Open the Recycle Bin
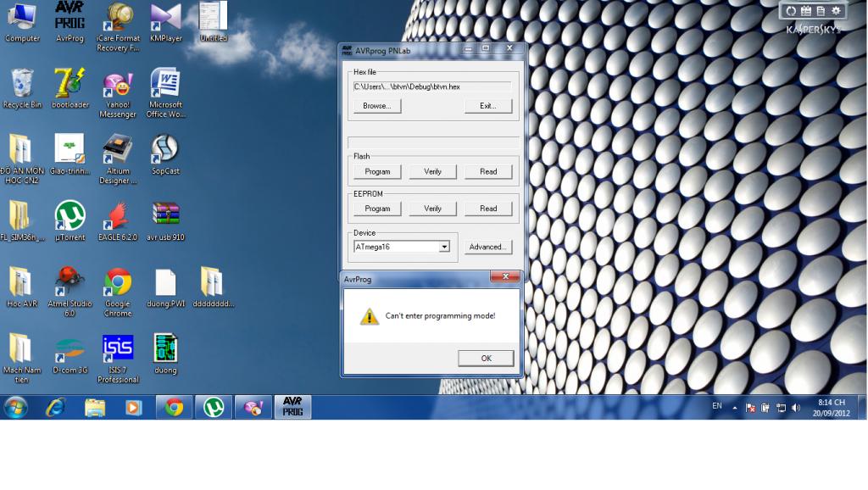The width and height of the screenshot is (868, 490). click(x=22, y=88)
